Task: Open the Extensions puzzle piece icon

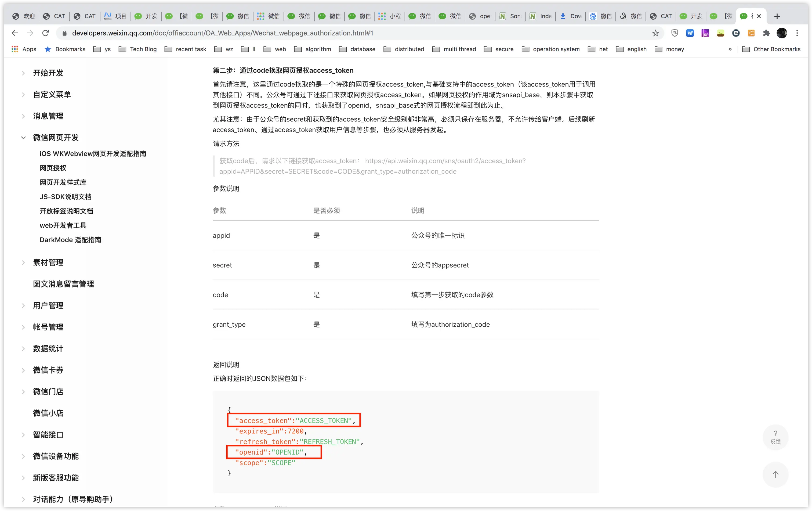Action: 766,33
